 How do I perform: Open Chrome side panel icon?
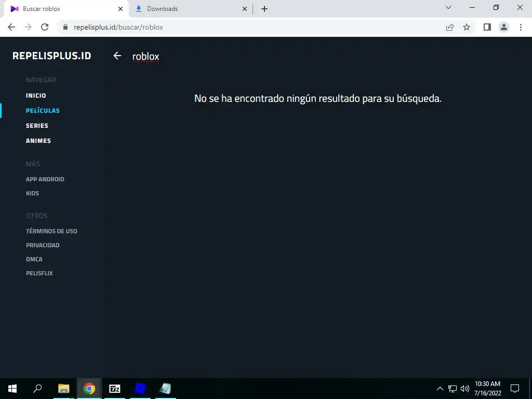(x=487, y=27)
